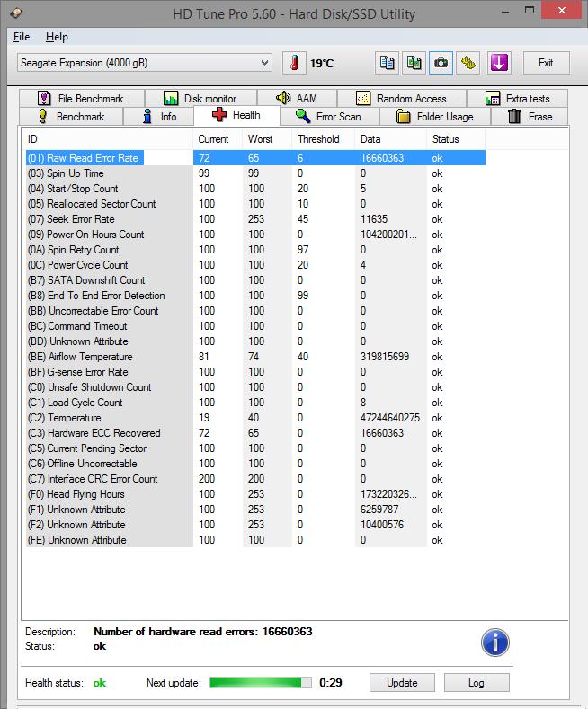588x709 pixels.
Task: Select the (F1) Unknown Attribute row
Action: (x=255, y=510)
